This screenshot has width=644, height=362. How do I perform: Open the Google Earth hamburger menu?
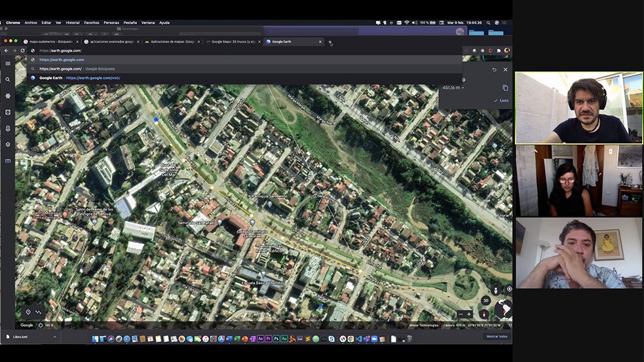[8, 63]
